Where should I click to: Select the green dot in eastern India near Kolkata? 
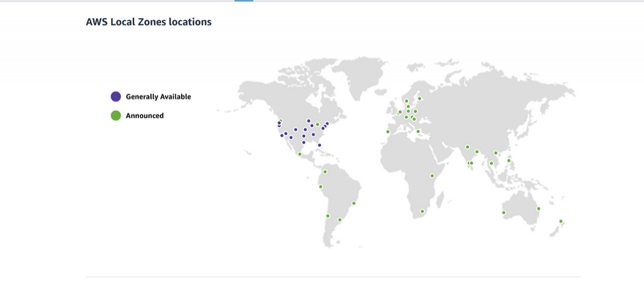tap(477, 152)
